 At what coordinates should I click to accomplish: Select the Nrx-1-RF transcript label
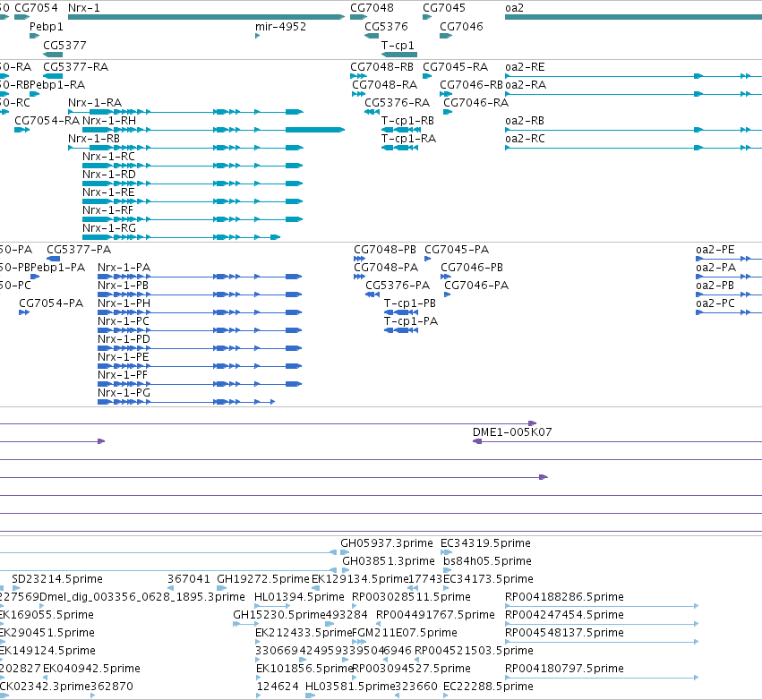[107, 211]
